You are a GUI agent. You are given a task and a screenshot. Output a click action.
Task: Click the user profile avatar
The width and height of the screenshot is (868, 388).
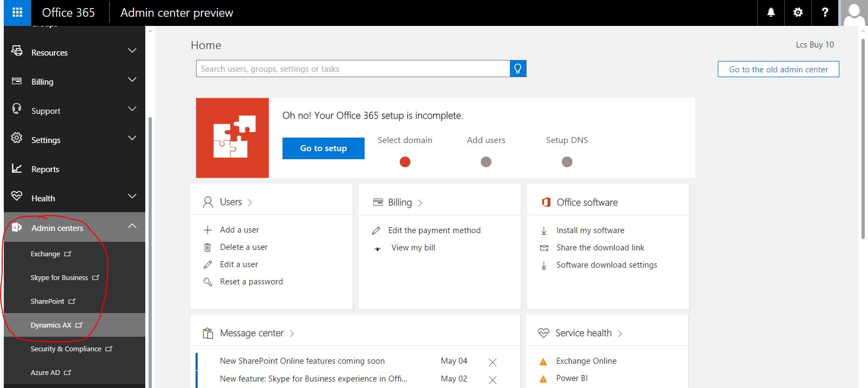(x=854, y=13)
